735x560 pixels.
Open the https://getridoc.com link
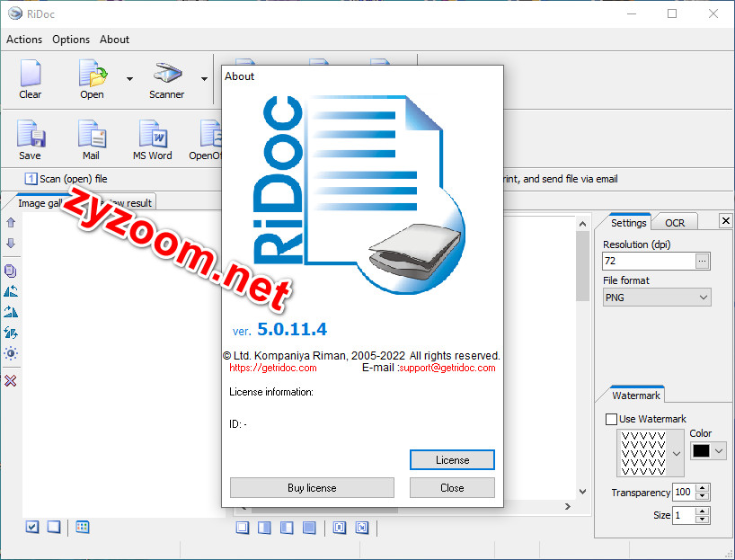tap(273, 368)
